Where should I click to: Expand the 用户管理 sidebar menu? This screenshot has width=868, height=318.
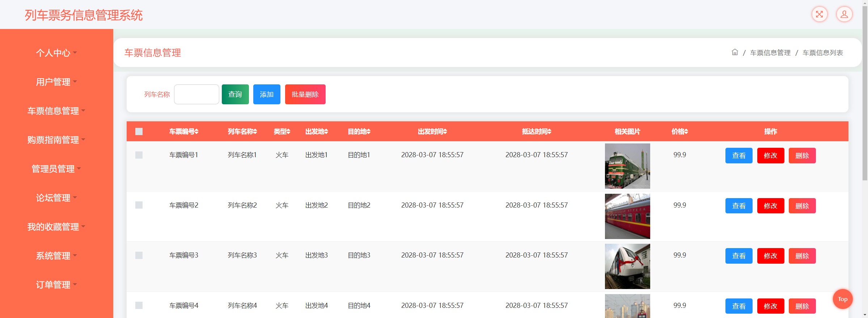point(56,82)
